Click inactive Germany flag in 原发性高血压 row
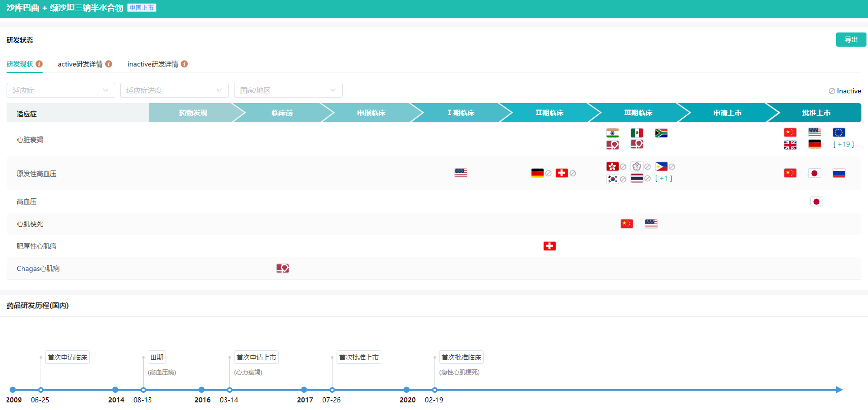868x410 pixels. click(538, 173)
